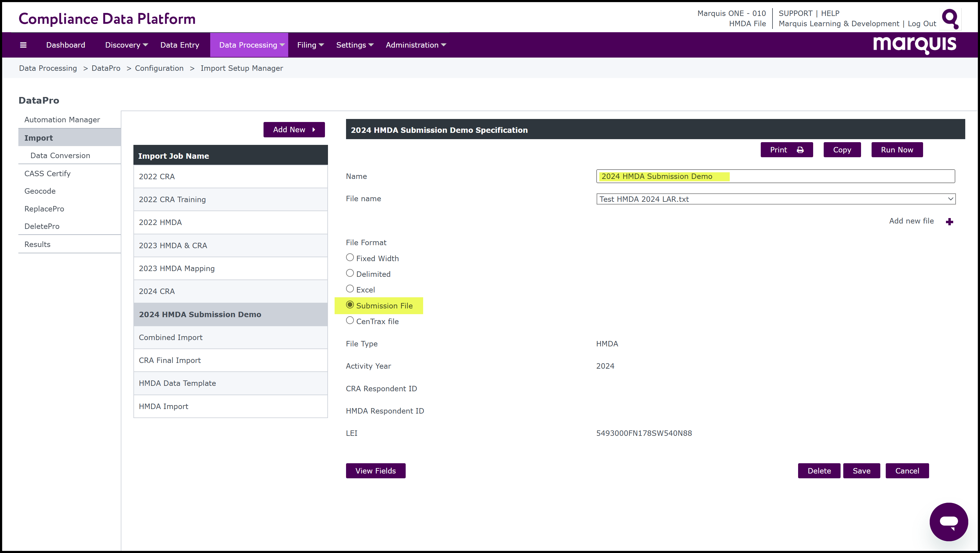Viewport: 980px width, 553px height.
Task: Open the hamburger menu icon
Action: click(23, 45)
